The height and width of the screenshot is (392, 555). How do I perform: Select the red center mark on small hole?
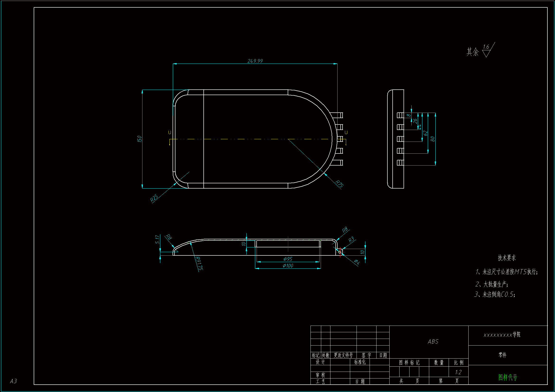pos(340,252)
